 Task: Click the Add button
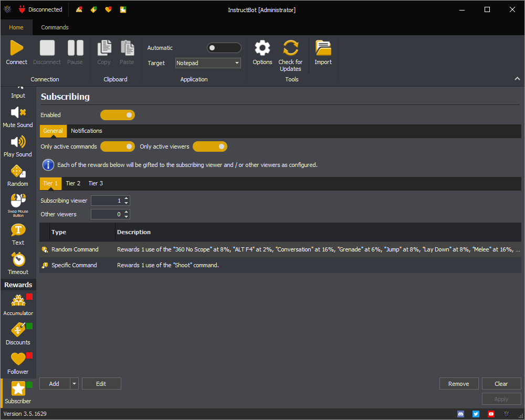[x=55, y=384]
